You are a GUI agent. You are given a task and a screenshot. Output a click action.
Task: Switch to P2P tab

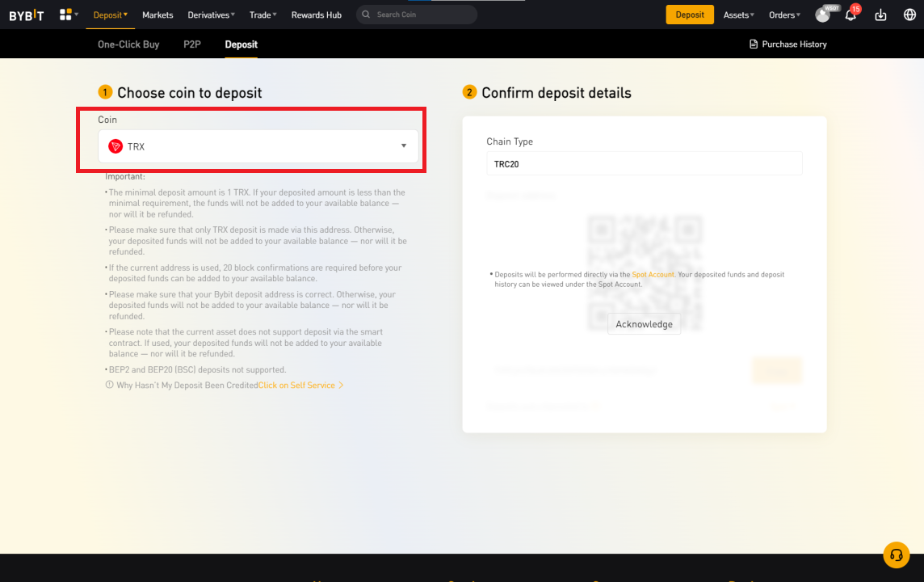coord(192,44)
